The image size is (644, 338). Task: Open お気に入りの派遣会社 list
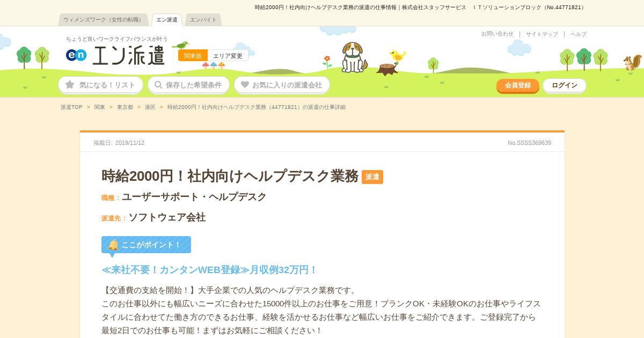pos(282,85)
